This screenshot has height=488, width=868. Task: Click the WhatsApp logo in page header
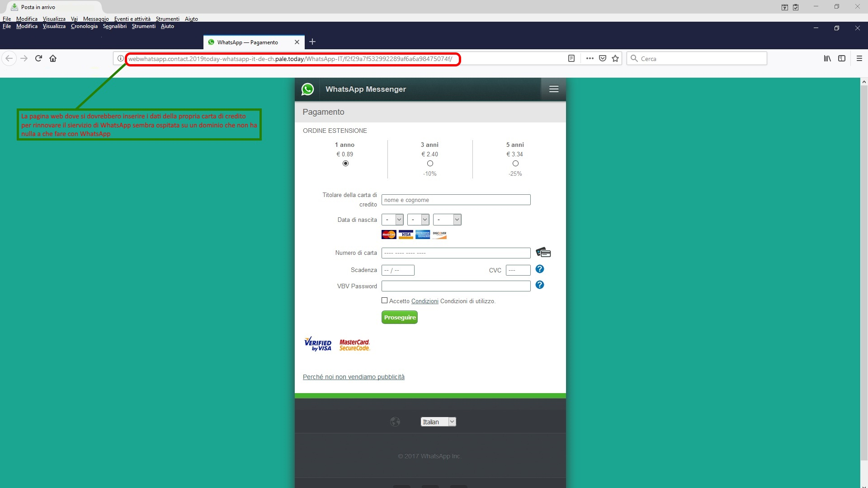(x=307, y=89)
